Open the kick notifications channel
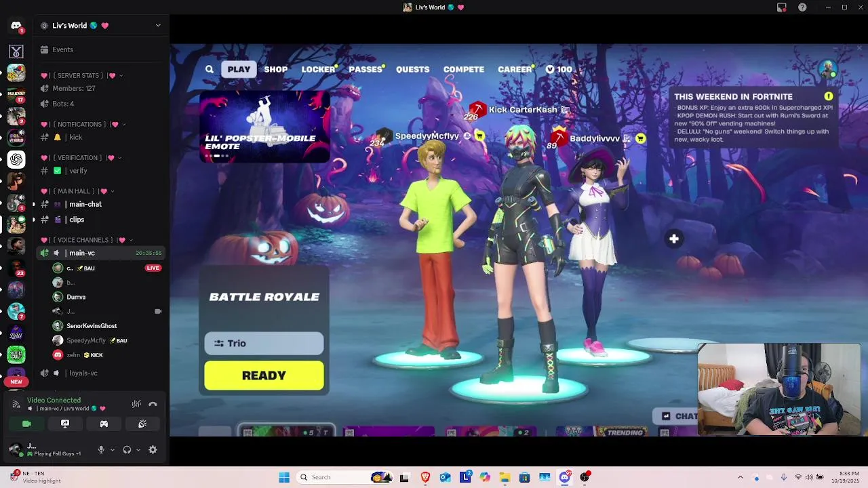The width and height of the screenshot is (868, 488). pyautogui.click(x=102, y=137)
